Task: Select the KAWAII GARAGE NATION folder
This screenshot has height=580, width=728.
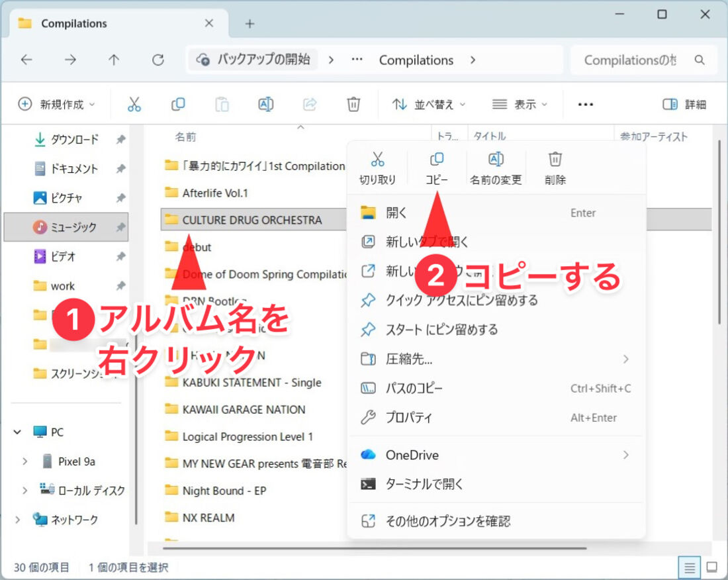Action: click(x=244, y=410)
